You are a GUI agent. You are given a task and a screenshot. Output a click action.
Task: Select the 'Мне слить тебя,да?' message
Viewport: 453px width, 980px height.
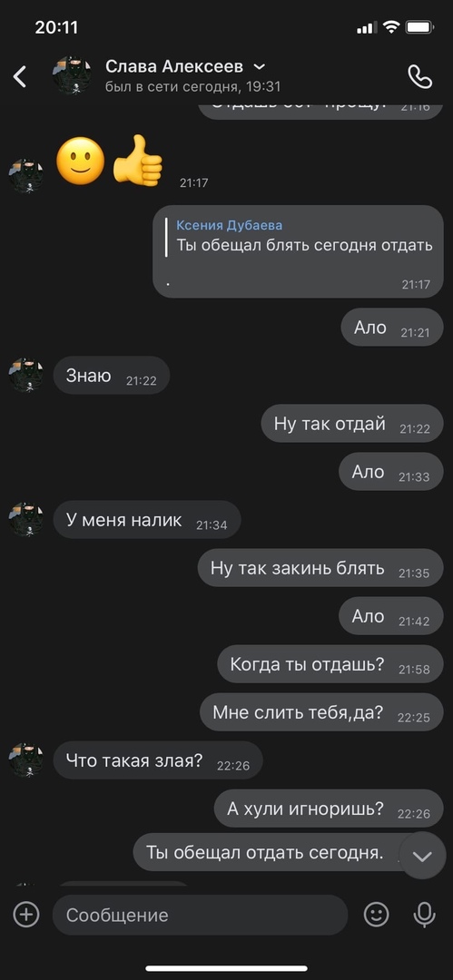click(x=321, y=712)
